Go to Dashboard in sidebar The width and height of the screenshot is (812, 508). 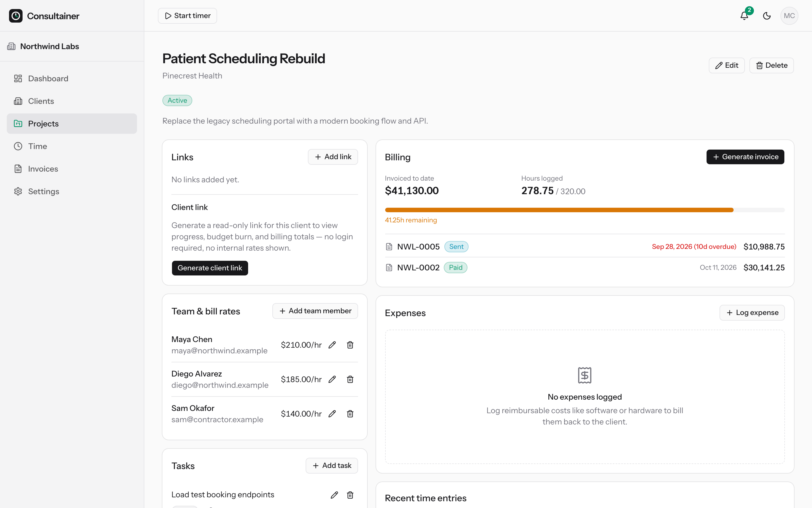tap(72, 78)
